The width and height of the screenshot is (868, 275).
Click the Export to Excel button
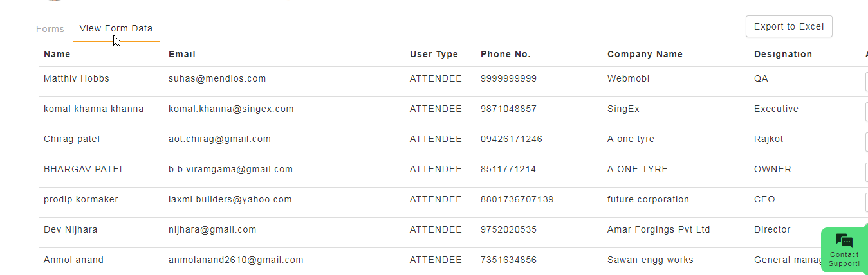coord(789,26)
